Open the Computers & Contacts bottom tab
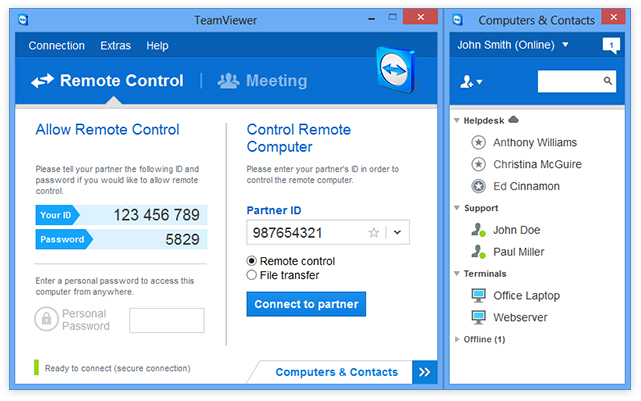The height and width of the screenshot is (401, 641). 336,372
